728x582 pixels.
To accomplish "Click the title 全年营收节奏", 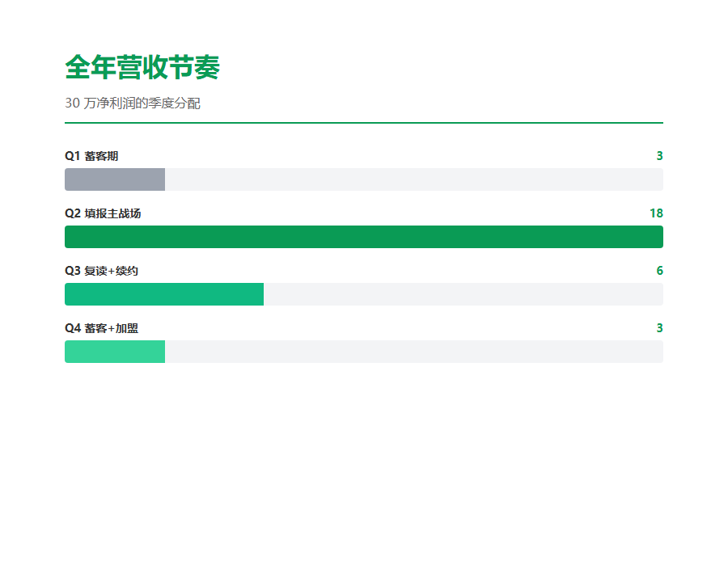I will pos(142,67).
